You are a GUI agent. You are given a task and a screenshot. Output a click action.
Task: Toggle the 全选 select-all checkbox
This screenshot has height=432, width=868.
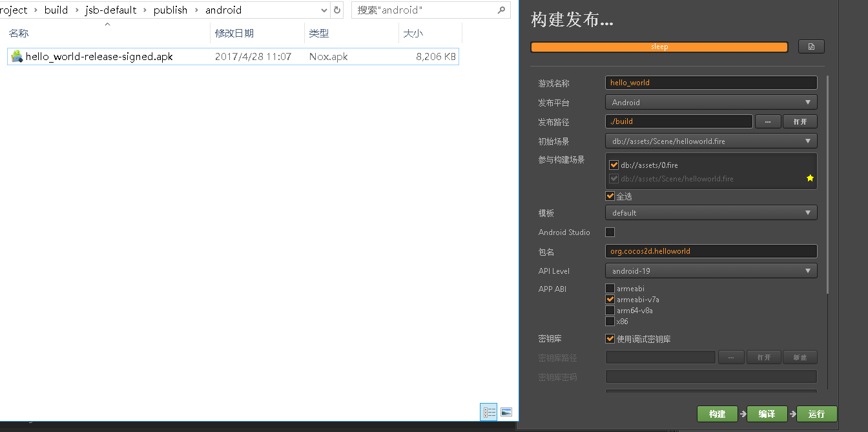610,196
